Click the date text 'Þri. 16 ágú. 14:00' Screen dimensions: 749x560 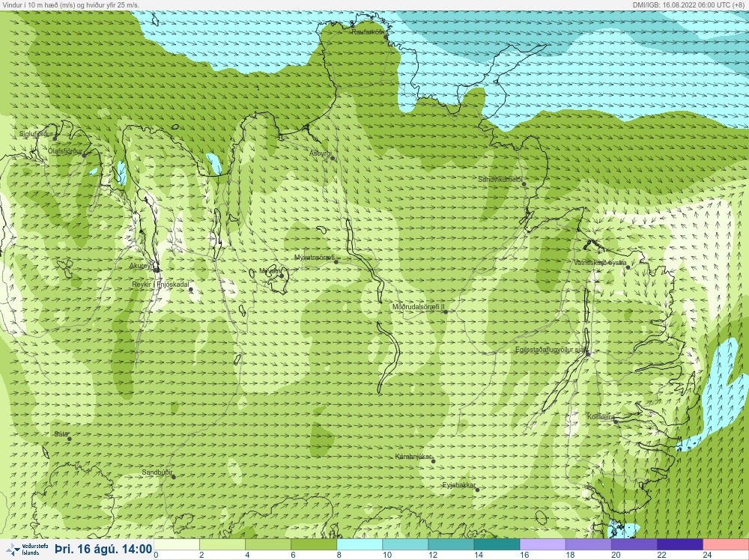coord(103,549)
